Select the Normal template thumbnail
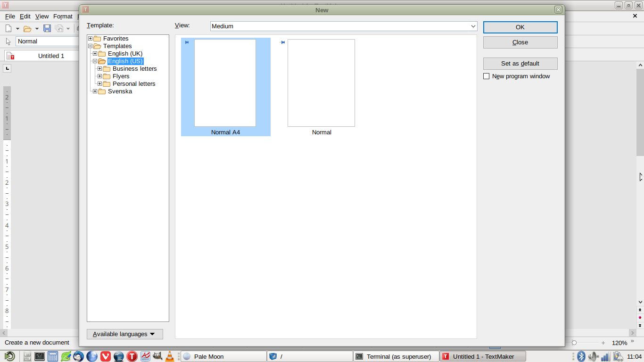This screenshot has width=644, height=362. [x=321, y=83]
